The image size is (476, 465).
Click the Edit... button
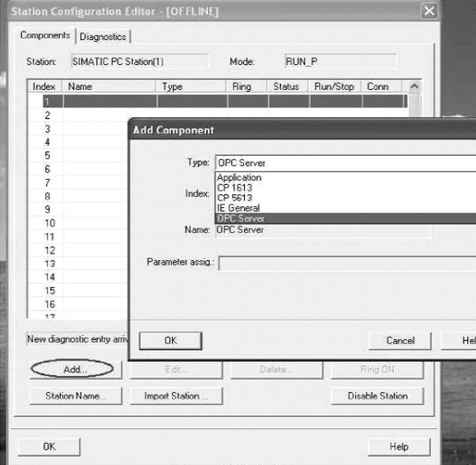[x=176, y=369]
